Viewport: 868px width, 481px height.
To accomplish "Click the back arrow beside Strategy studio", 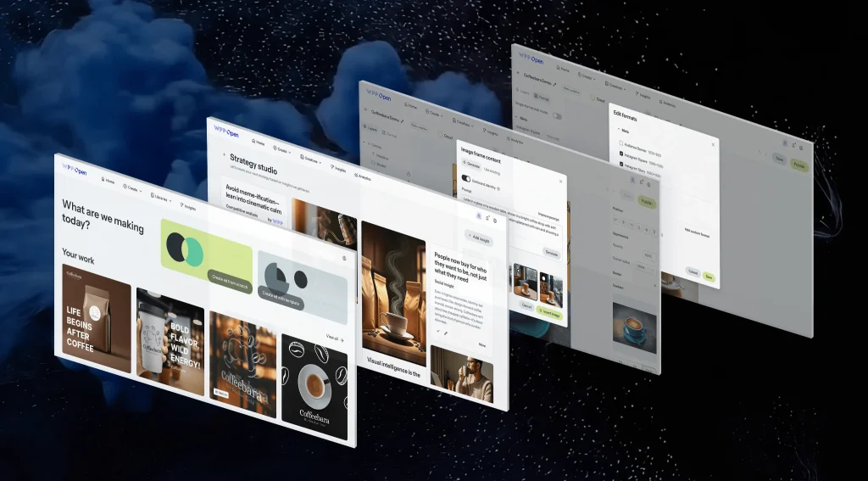I will click(x=225, y=155).
